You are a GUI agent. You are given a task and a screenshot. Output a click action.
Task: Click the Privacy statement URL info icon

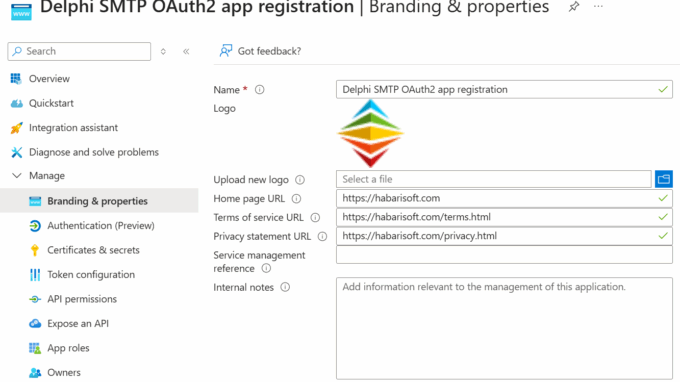click(x=322, y=236)
